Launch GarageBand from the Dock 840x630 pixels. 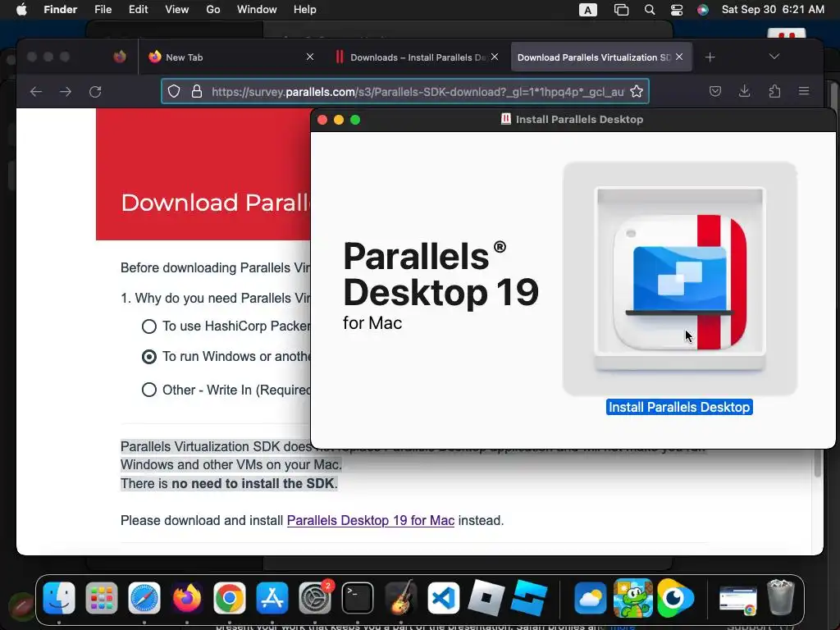point(400,597)
